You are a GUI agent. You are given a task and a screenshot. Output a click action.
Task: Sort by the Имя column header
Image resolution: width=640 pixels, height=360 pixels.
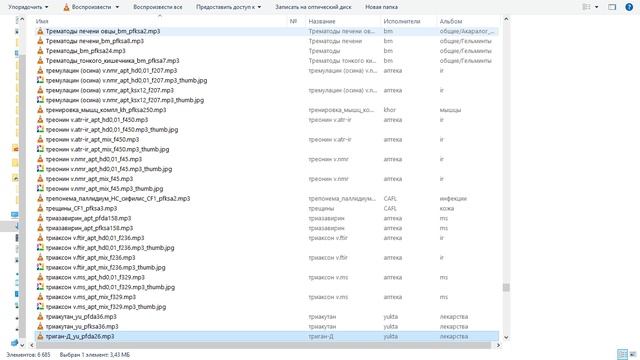coord(42,21)
